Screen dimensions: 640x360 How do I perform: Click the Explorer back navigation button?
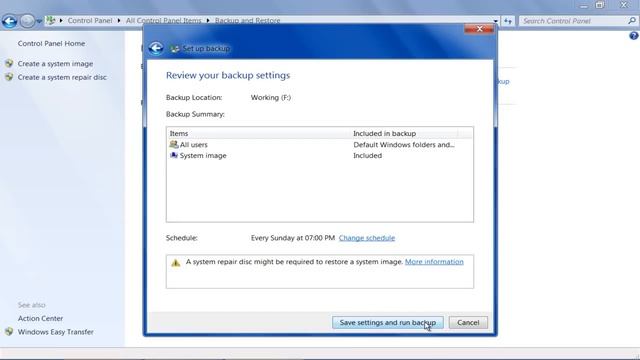9,21
